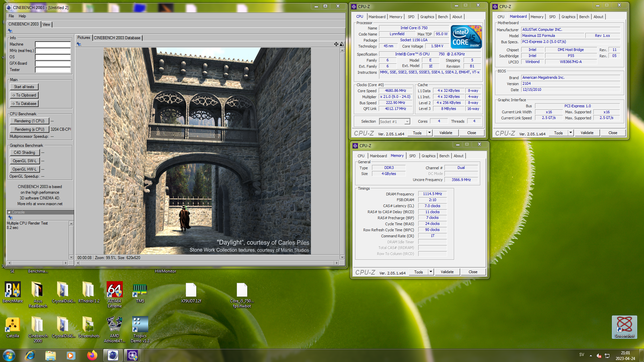Open the File menu in Cinebench

coord(11,16)
